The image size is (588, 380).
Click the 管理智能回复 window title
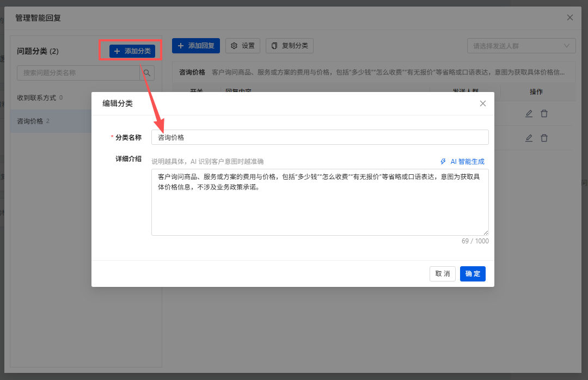38,18
